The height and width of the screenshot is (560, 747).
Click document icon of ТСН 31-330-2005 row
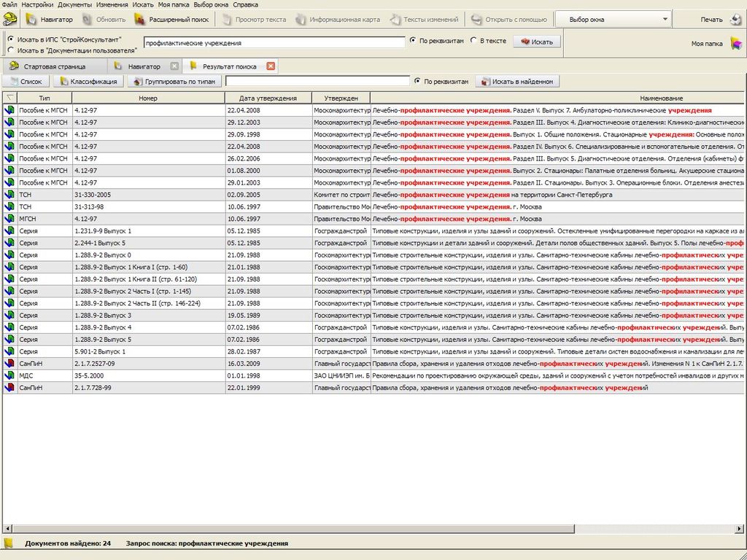pos(9,195)
